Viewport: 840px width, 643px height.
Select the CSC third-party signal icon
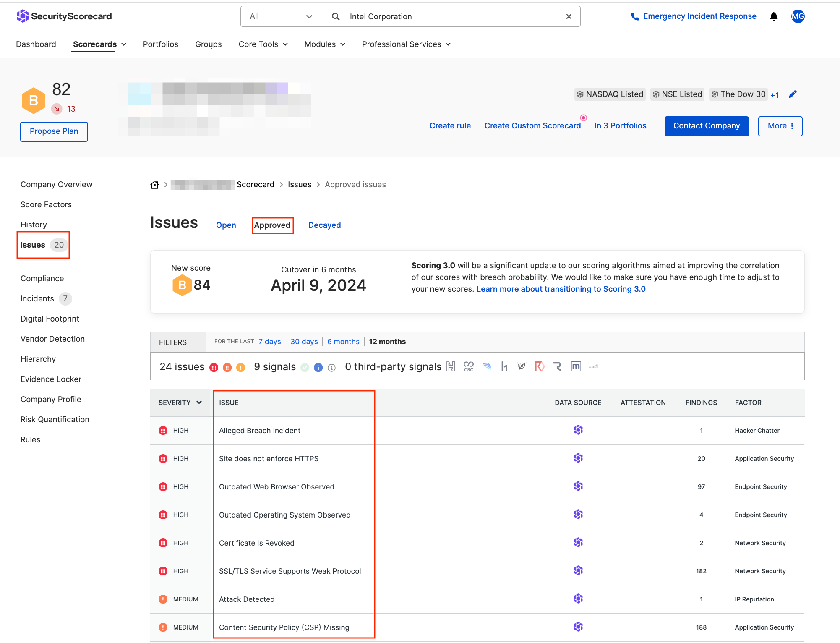(x=469, y=367)
